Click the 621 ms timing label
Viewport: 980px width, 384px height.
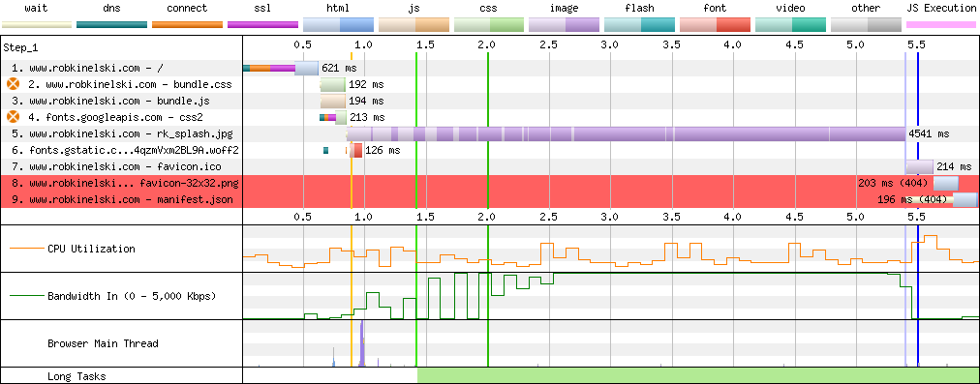[x=339, y=68]
